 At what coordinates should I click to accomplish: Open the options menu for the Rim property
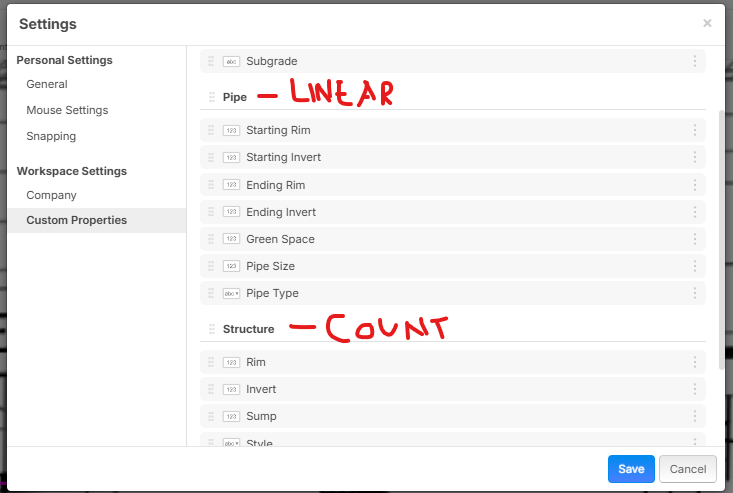(x=695, y=362)
